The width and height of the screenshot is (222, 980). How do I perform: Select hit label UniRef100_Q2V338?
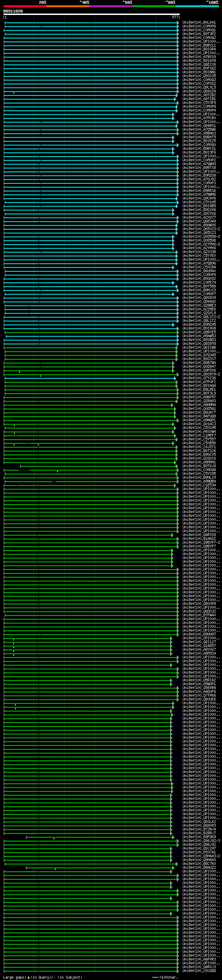(x=199, y=252)
